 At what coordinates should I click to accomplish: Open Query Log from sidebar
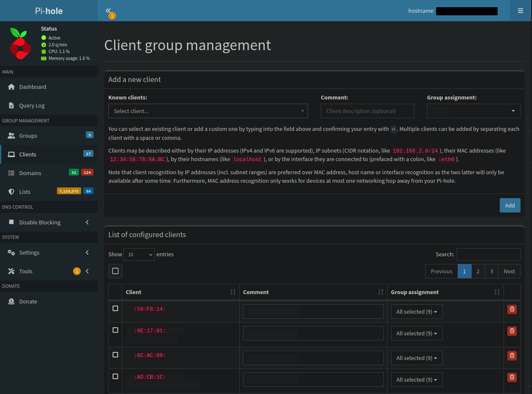pos(49,105)
